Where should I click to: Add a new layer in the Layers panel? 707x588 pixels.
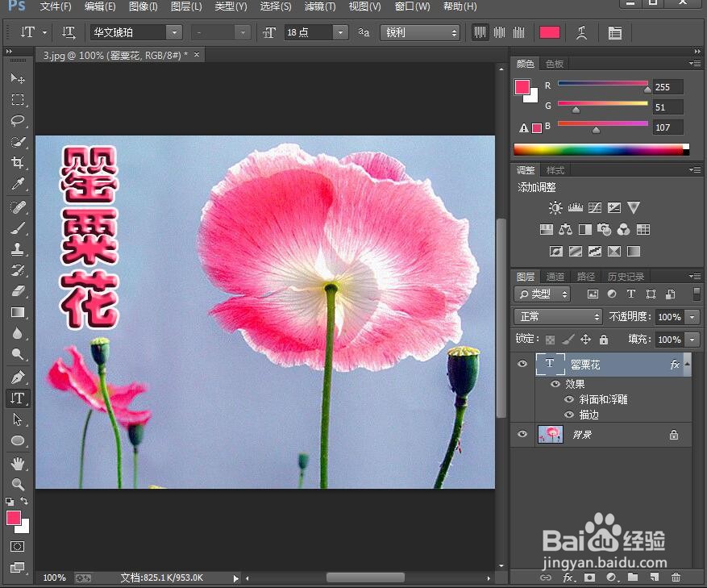pyautogui.click(x=655, y=578)
